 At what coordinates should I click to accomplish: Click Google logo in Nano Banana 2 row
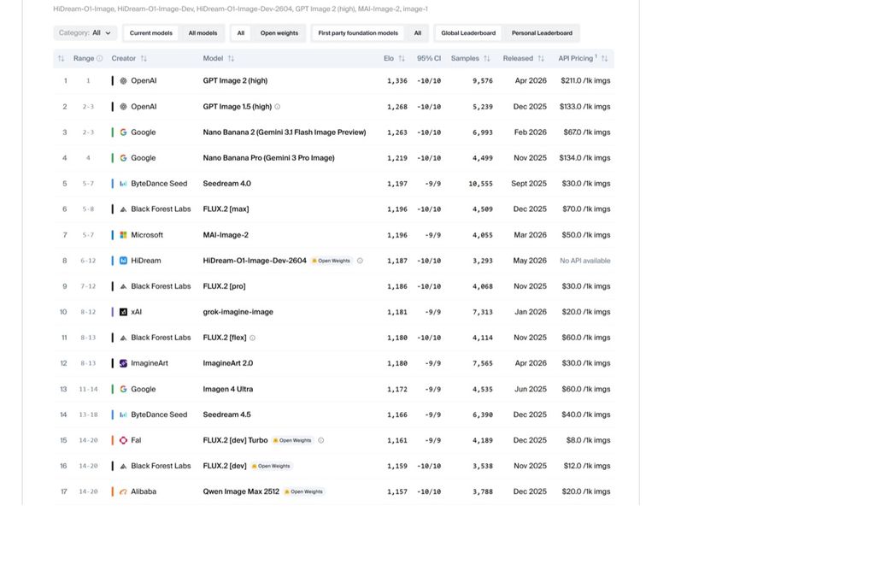(123, 132)
